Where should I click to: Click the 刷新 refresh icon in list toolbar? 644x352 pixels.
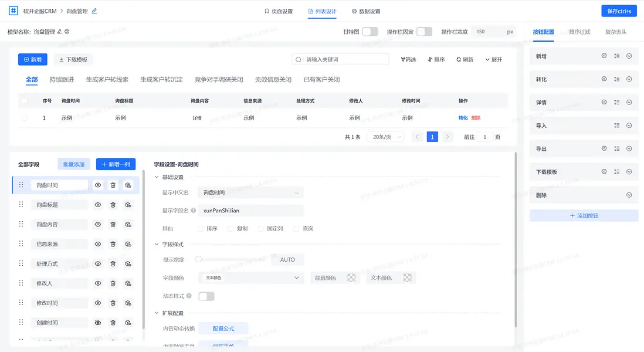pyautogui.click(x=459, y=60)
